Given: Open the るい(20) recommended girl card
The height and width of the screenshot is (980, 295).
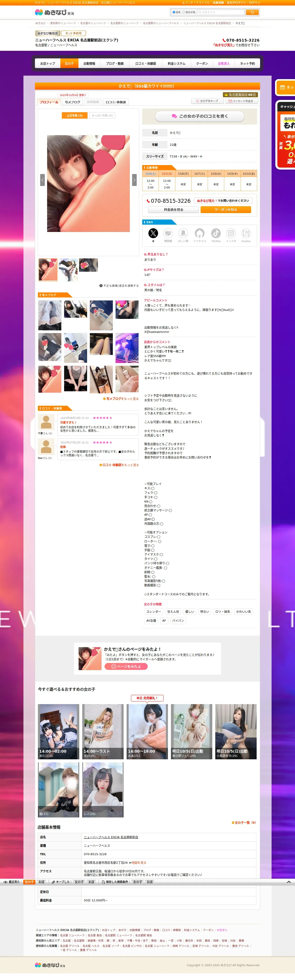Looking at the screenshot, I should 103,731.
